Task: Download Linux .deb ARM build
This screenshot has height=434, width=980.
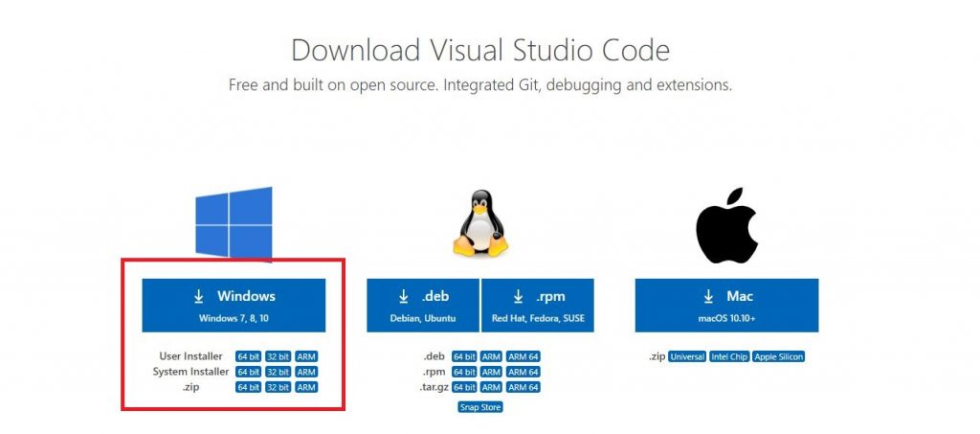Action: coord(491,357)
